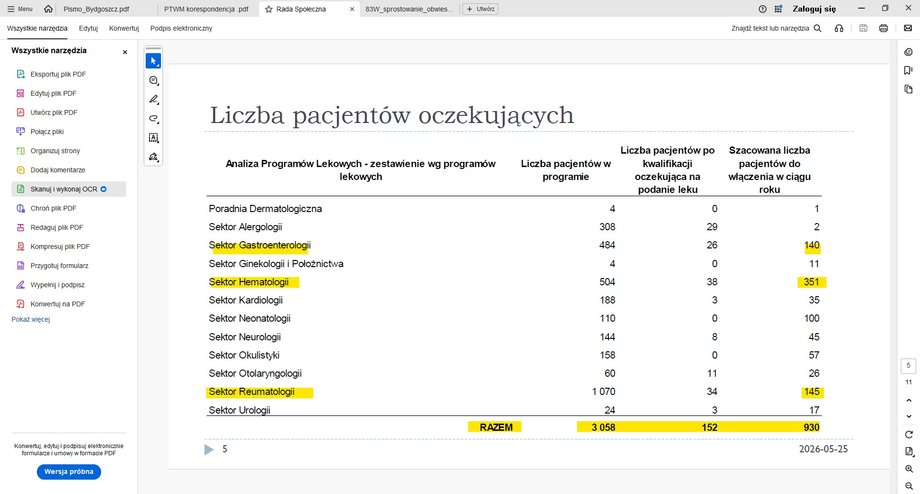Screen dimensions: 920x494
Task: Select Eksportuj plik PDF tool
Action: click(69, 75)
